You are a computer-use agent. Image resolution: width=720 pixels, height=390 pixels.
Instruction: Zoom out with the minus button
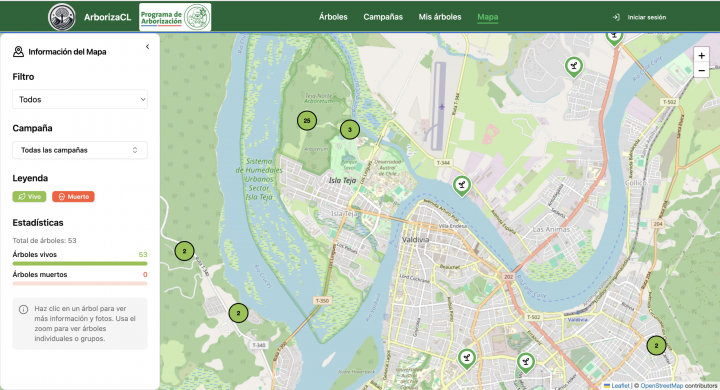701,70
